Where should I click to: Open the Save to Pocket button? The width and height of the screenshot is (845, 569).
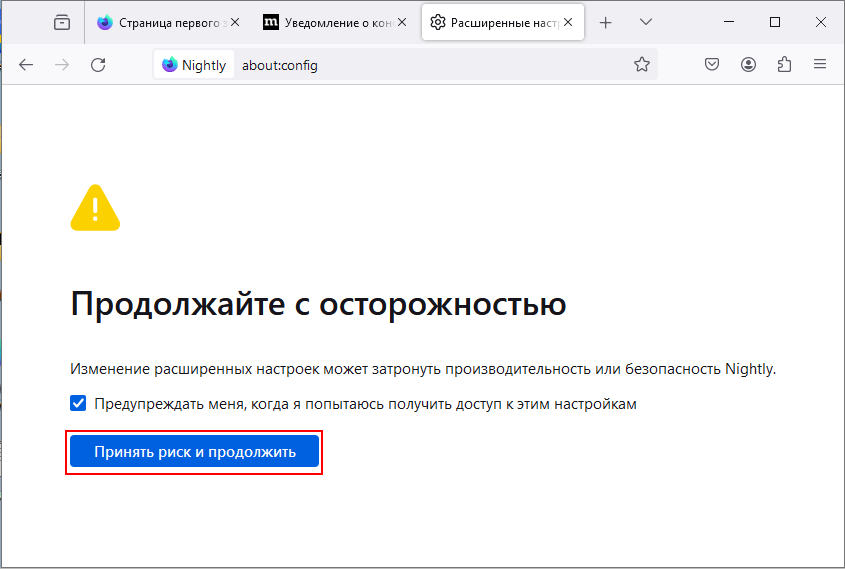[712, 65]
